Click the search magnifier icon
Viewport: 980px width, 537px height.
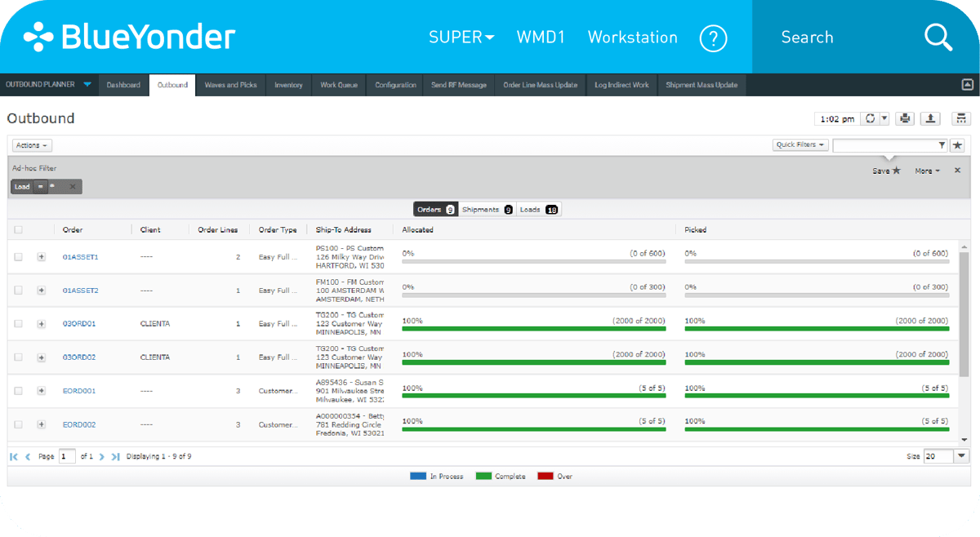938,37
